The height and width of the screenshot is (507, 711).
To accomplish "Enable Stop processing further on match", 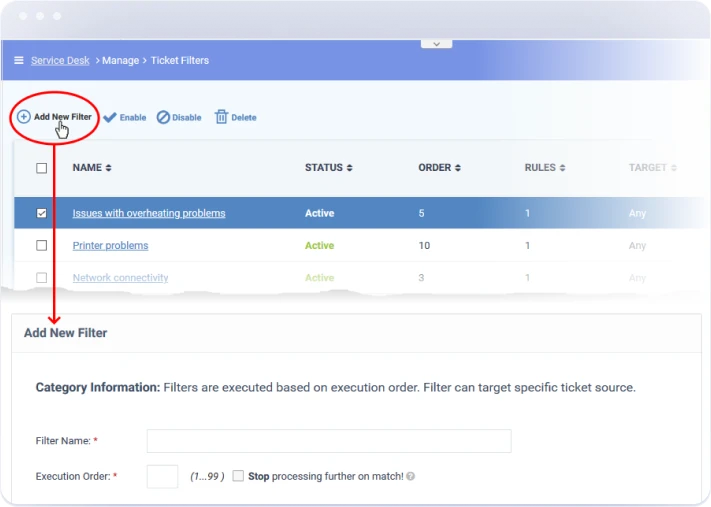I will click(x=238, y=477).
